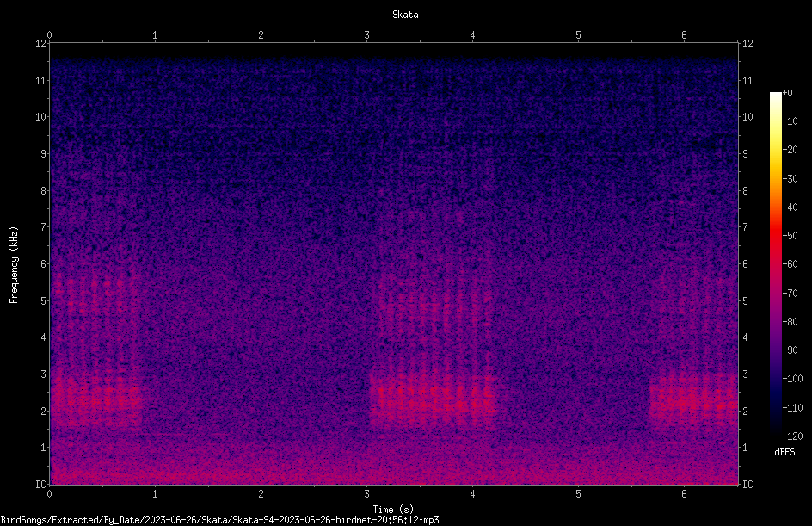
Task: Click the "-80" colorbar label
Action: click(x=790, y=322)
